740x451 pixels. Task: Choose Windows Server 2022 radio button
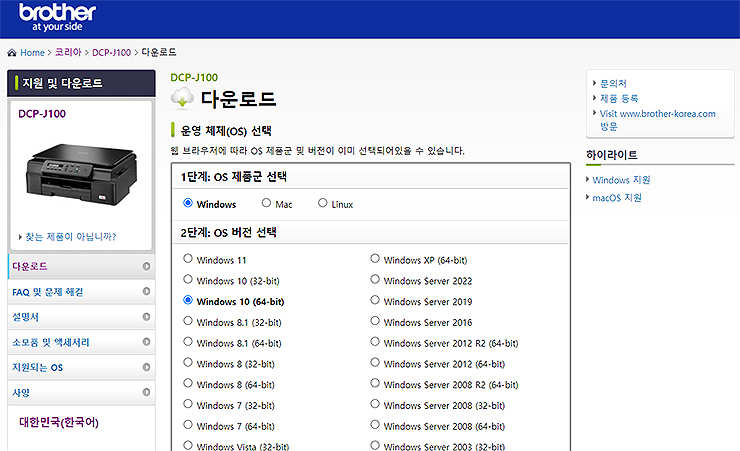click(375, 279)
